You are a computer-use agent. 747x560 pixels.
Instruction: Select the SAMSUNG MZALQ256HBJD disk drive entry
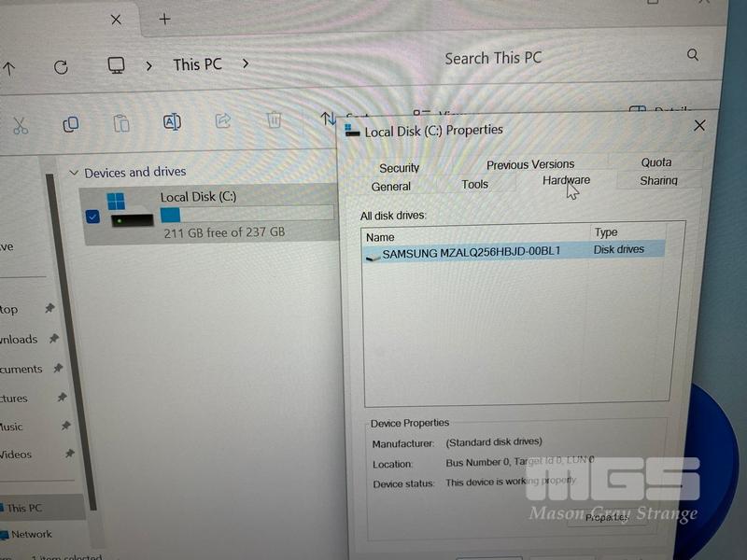pyautogui.click(x=472, y=251)
